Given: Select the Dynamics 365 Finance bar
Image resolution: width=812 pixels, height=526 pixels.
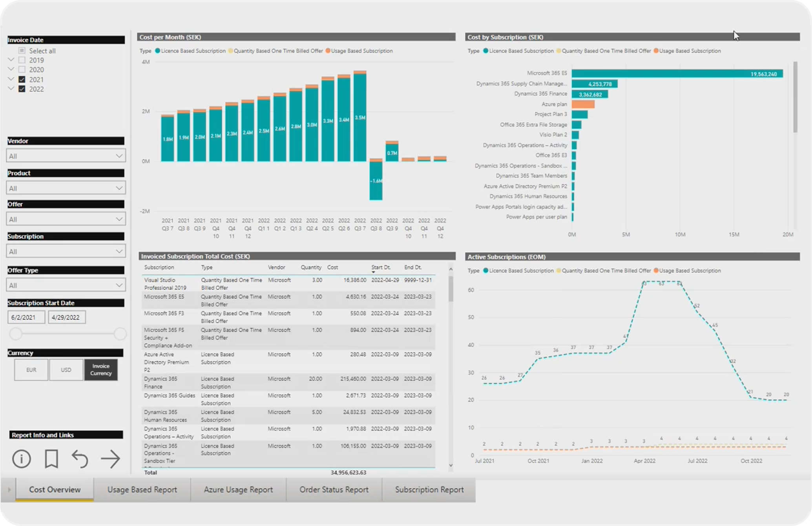Looking at the screenshot, I should (x=590, y=94).
